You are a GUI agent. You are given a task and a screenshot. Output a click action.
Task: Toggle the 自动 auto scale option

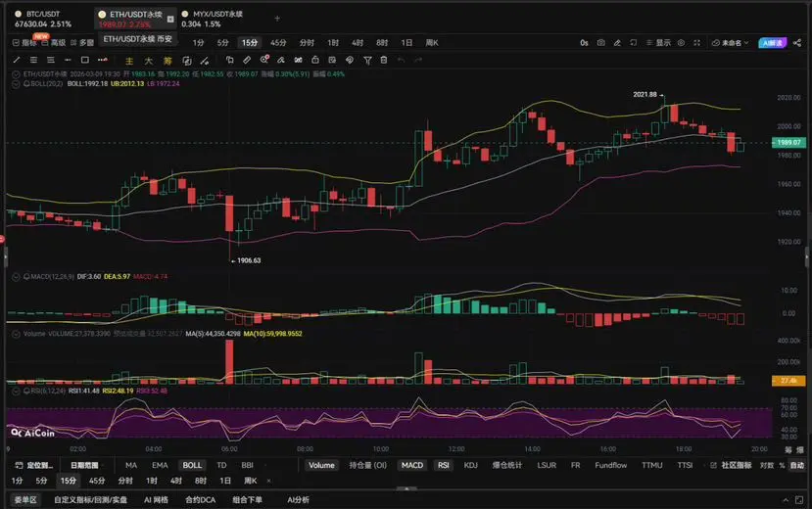797,465
